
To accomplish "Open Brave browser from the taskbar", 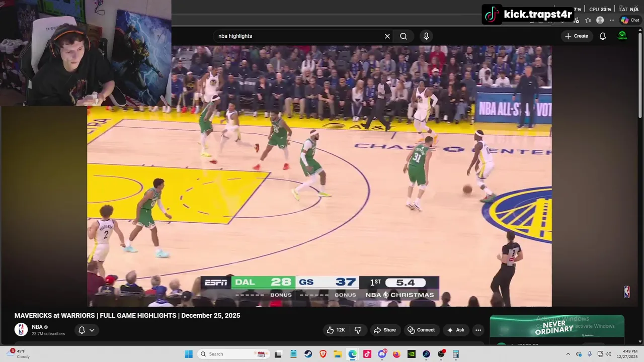I will (x=323, y=354).
